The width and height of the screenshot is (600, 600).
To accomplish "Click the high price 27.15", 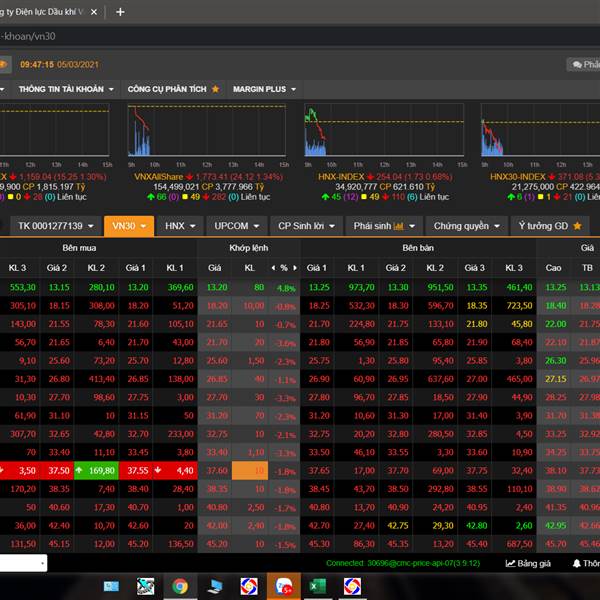I will click(556, 379).
